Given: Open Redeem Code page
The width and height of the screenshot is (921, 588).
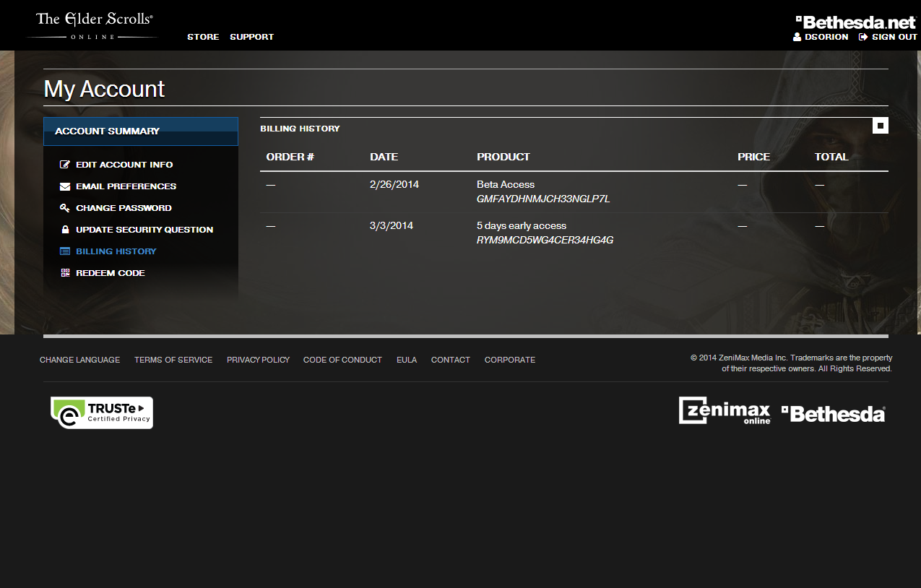Looking at the screenshot, I should click(x=111, y=273).
